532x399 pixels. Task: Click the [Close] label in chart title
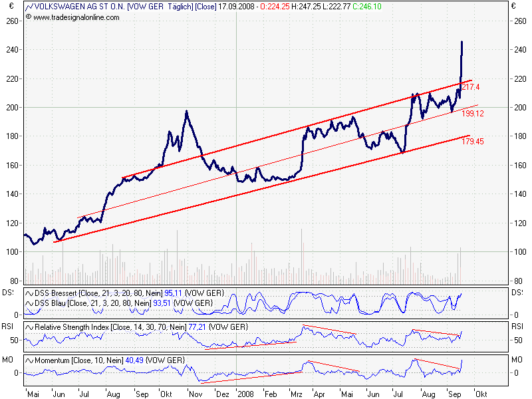pos(205,7)
